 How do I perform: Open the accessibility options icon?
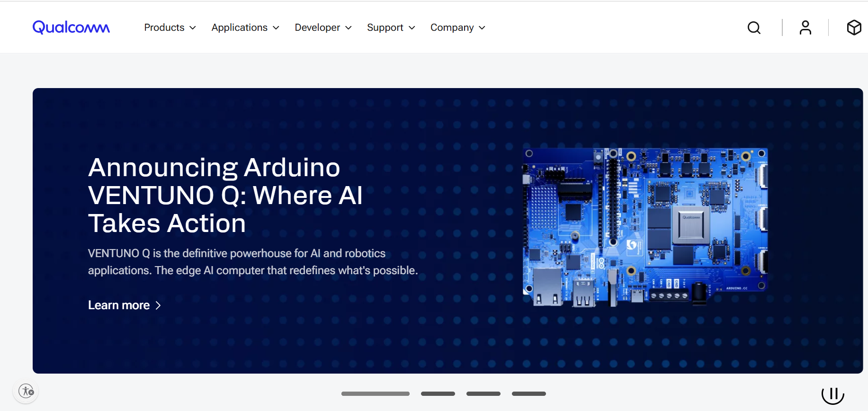[x=26, y=391]
